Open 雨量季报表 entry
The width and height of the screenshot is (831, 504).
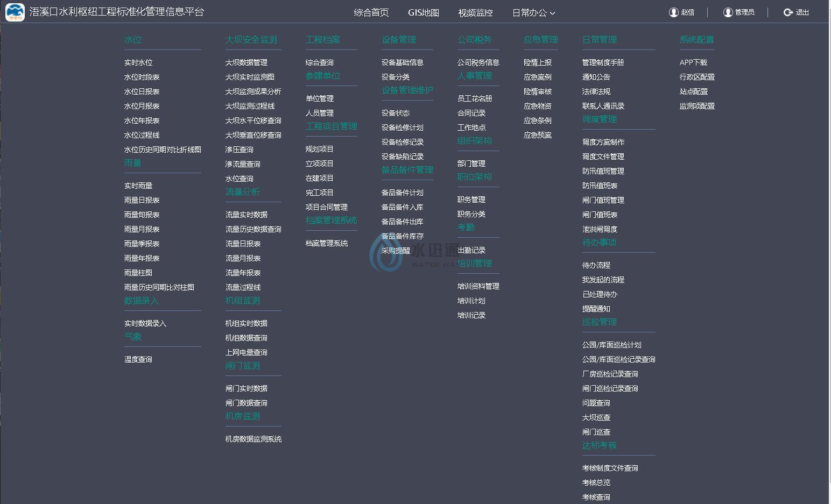coord(142,244)
